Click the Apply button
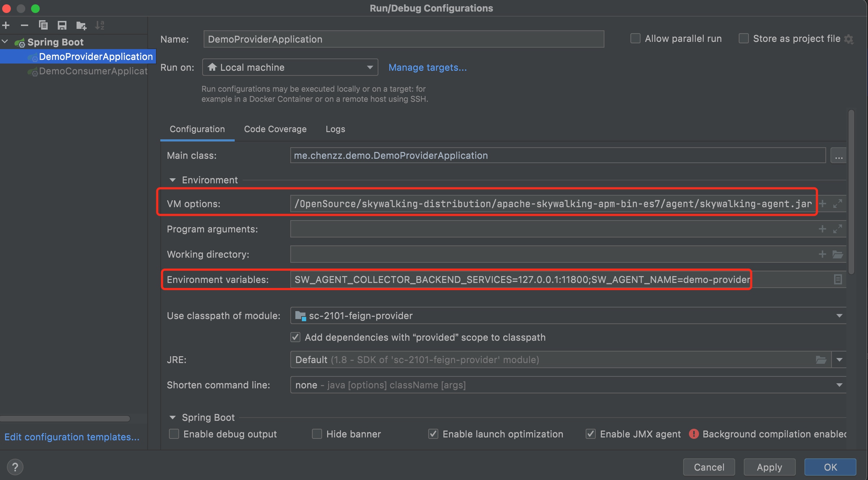868x480 pixels. [769, 467]
